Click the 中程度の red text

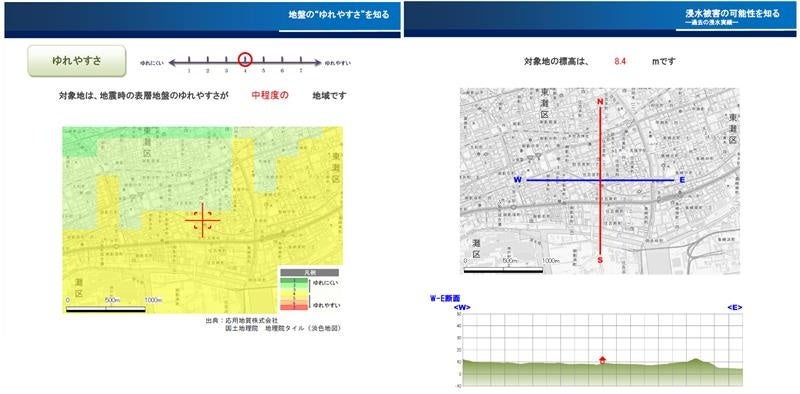270,95
